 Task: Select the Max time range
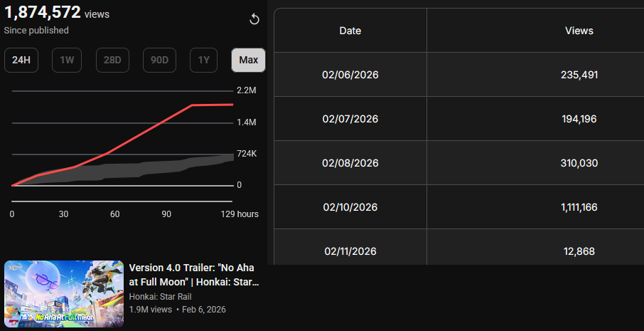(249, 61)
